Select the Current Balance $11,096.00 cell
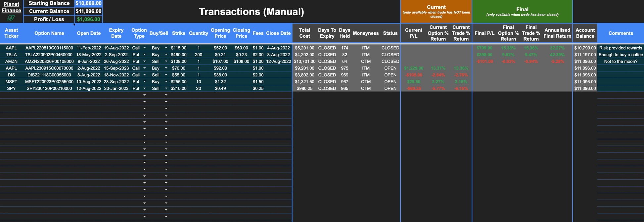The width and height of the screenshot is (644, 222). point(88,11)
